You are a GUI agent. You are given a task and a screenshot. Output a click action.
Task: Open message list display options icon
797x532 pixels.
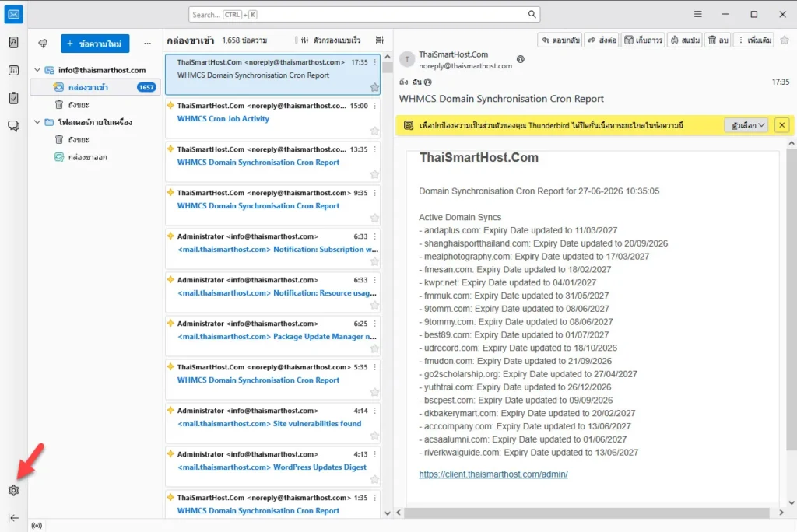(x=380, y=40)
